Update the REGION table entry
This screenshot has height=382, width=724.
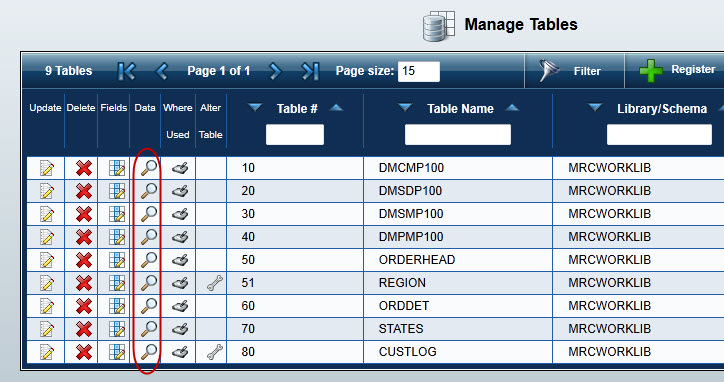click(46, 283)
